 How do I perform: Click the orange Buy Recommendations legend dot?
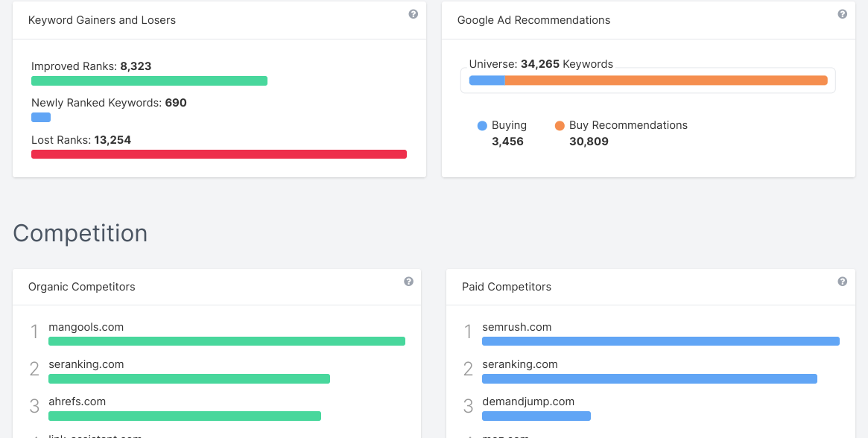pyautogui.click(x=560, y=126)
